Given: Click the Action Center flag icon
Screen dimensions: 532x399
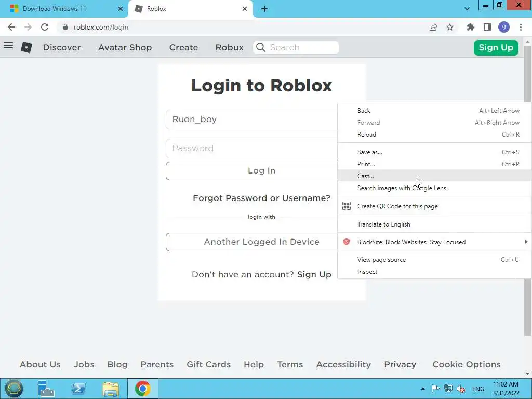Looking at the screenshot, I should (x=436, y=389).
